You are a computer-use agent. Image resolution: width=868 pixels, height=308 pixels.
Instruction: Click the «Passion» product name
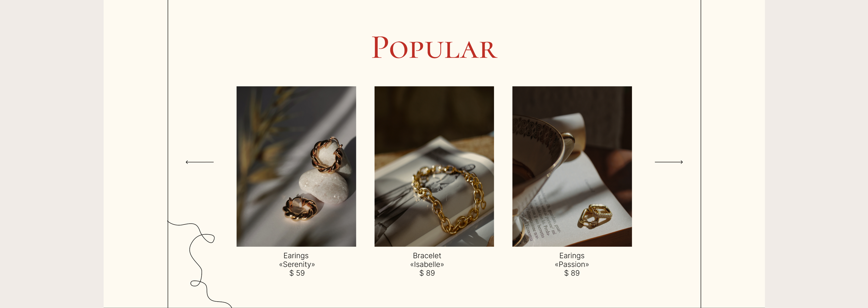tap(572, 265)
